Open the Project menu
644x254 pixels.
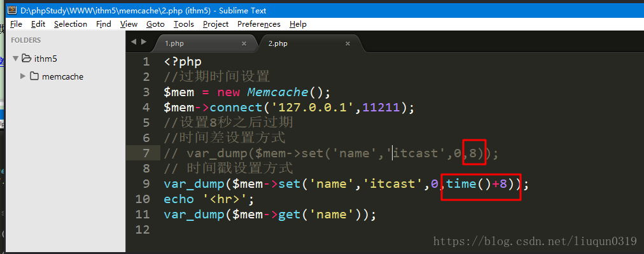click(x=216, y=24)
